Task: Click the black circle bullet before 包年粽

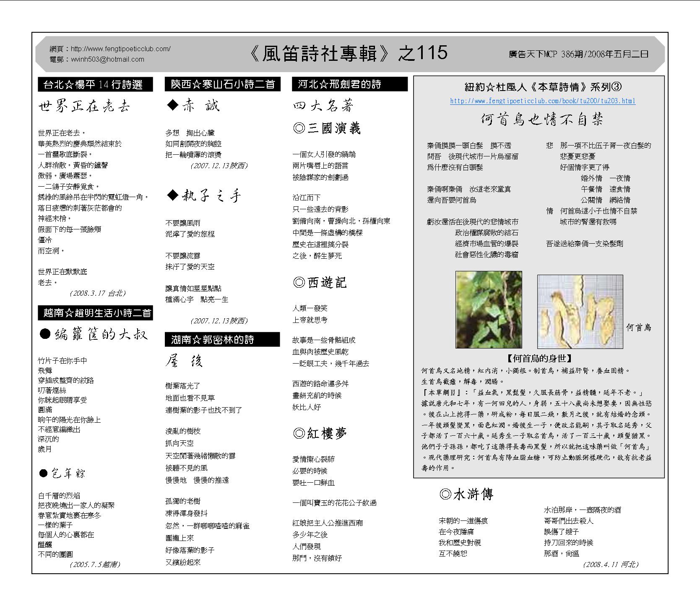Action: 43,473
